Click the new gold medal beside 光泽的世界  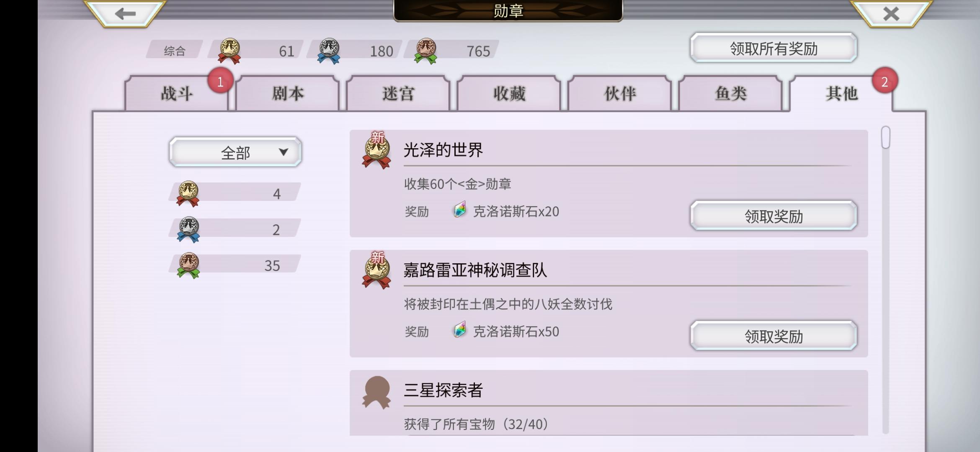tap(377, 150)
